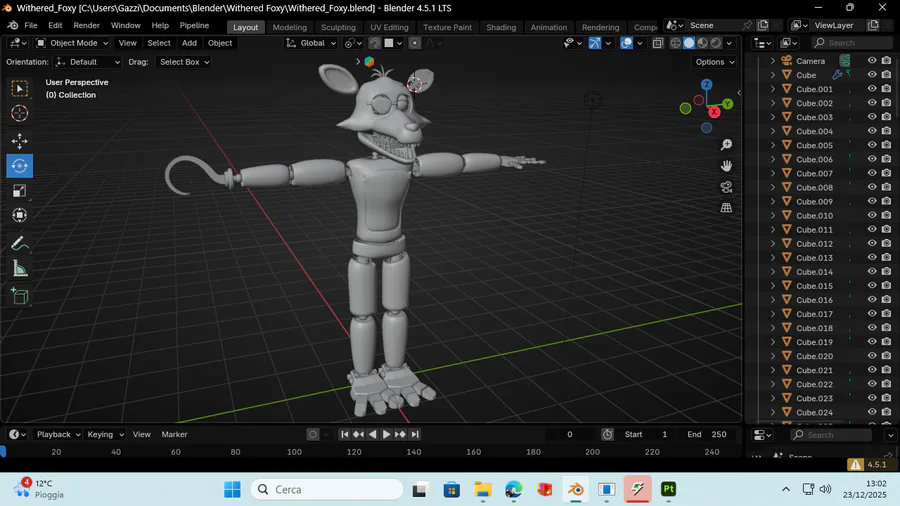
Task: Click the green Y axis gizmo ball
Action: [x=728, y=104]
